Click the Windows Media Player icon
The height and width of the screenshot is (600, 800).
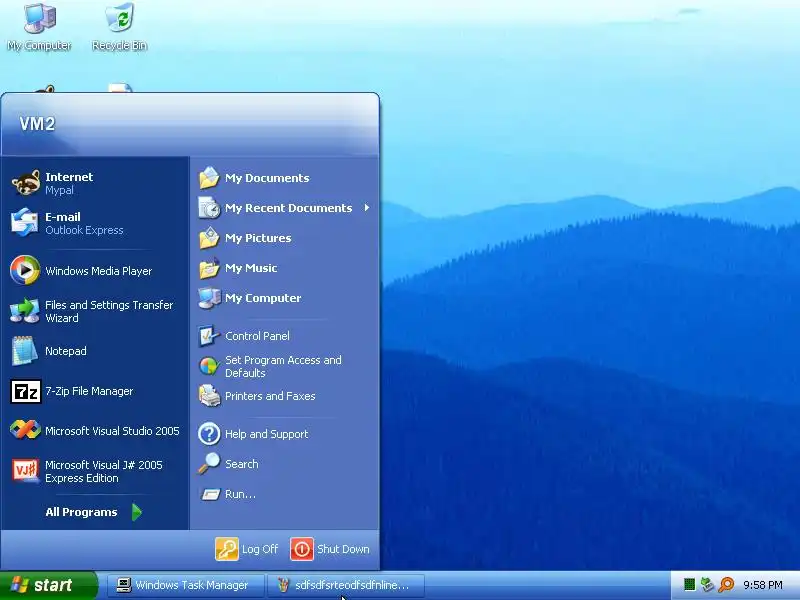pos(24,270)
